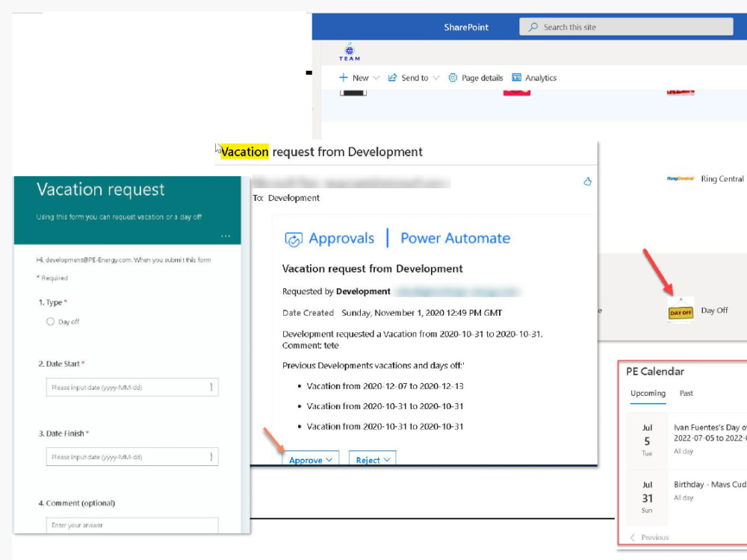This screenshot has height=560, width=747.
Task: Open Ivan Fuentes's Day off event
Action: click(710, 433)
